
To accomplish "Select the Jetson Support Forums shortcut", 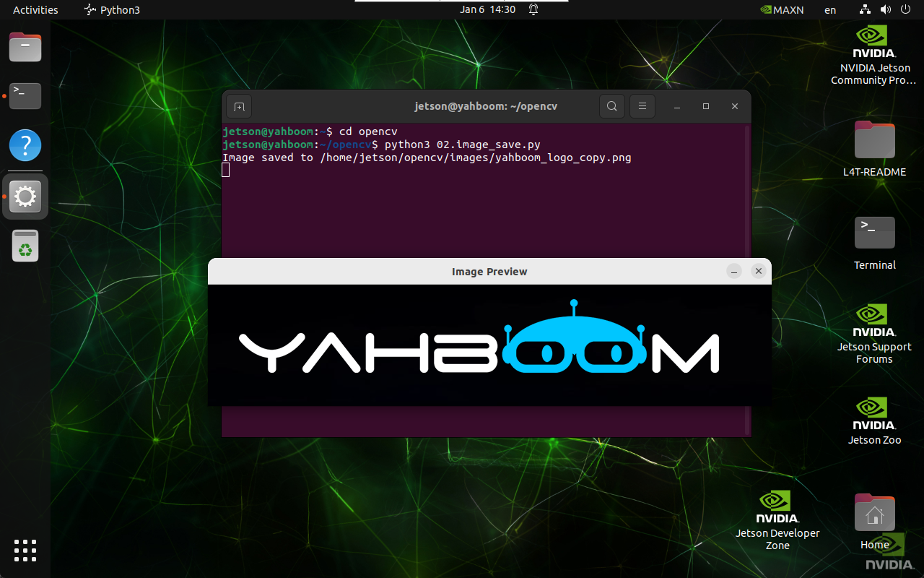I will [x=874, y=332].
